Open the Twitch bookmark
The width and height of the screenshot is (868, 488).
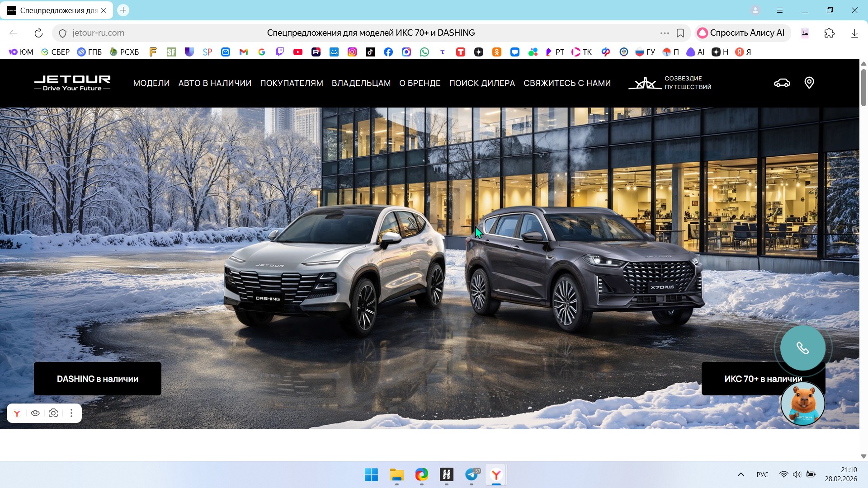(x=280, y=52)
